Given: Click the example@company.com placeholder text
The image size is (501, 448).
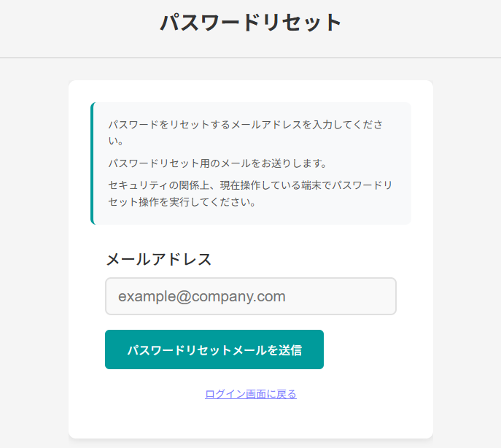Looking at the screenshot, I should (202, 296).
